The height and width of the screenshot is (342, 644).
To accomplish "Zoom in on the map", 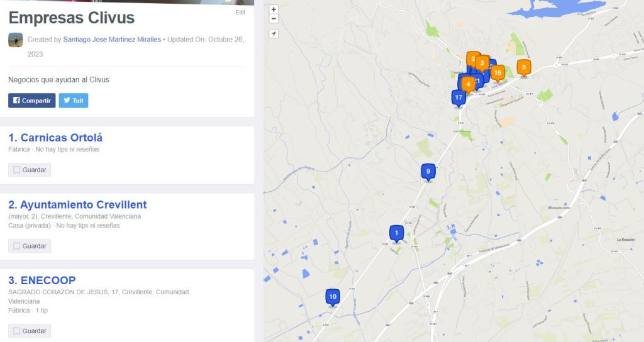I will click(x=274, y=9).
